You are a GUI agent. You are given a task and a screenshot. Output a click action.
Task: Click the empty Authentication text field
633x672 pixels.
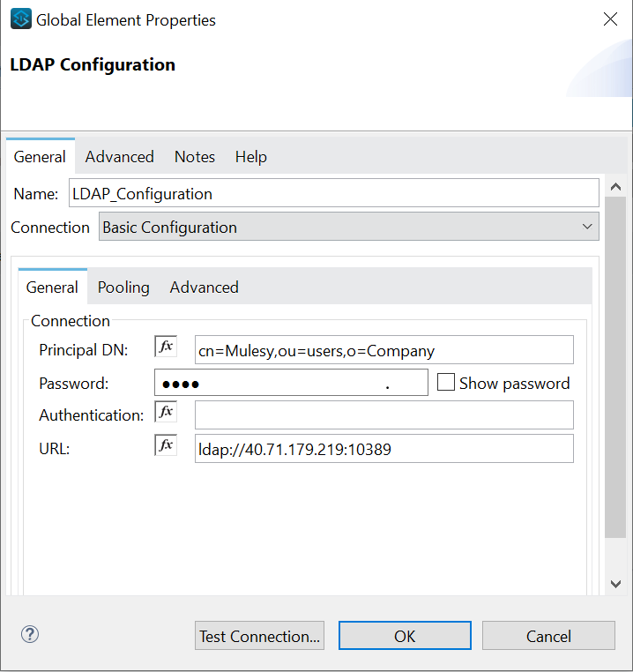(384, 415)
